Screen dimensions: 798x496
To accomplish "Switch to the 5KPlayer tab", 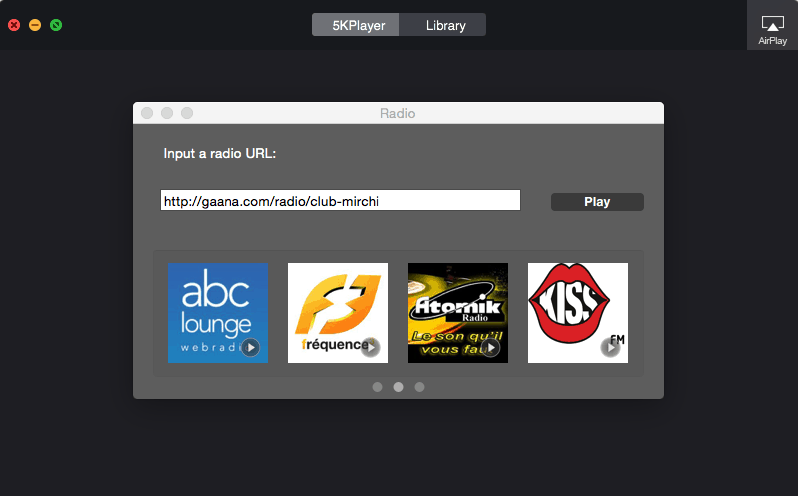I will [356, 25].
